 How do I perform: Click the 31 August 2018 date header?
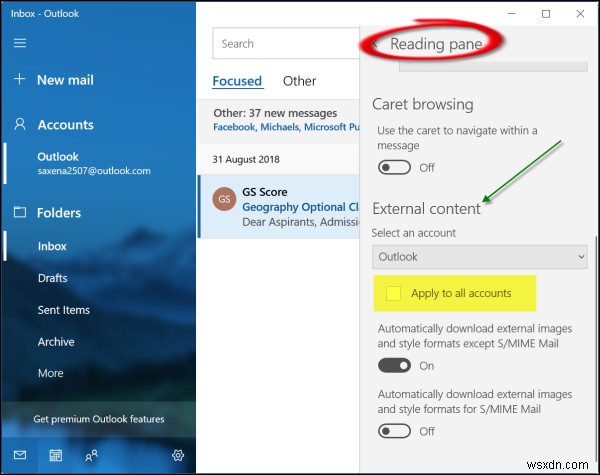click(x=246, y=159)
